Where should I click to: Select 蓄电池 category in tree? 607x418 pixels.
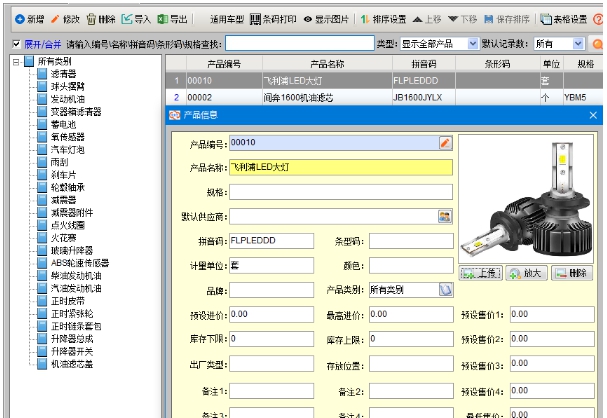(63, 124)
